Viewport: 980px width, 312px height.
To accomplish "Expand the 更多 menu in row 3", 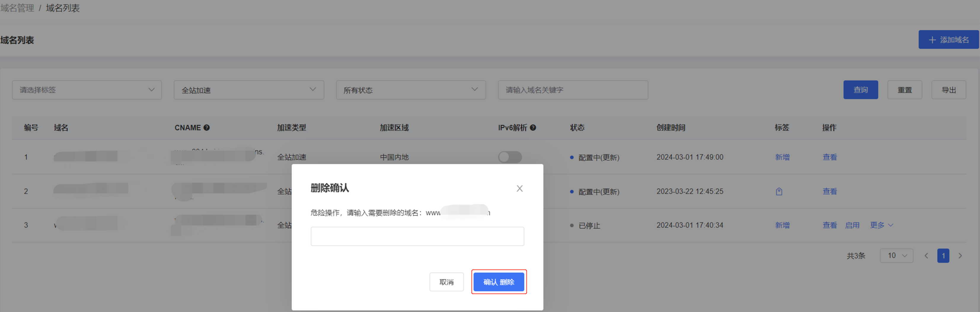I will (882, 225).
